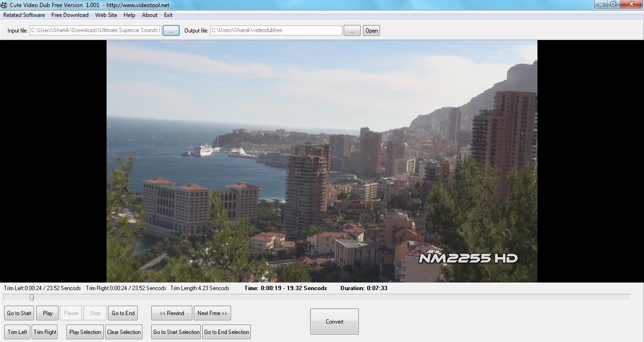Set the Trim Right point
Screen dimensions: 644x342
tap(45, 332)
